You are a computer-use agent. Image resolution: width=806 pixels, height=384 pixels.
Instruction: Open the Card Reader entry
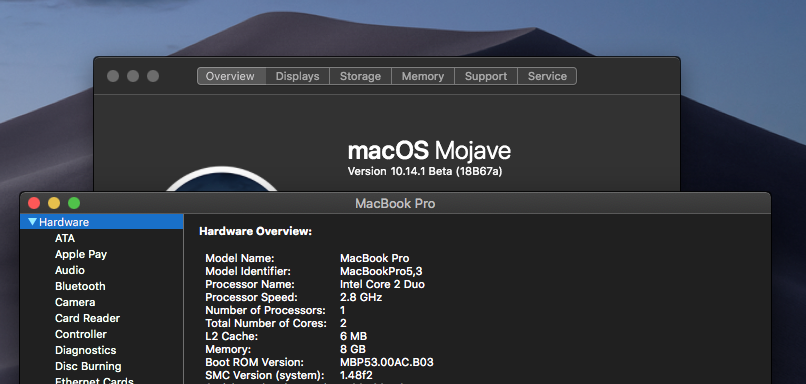click(87, 318)
